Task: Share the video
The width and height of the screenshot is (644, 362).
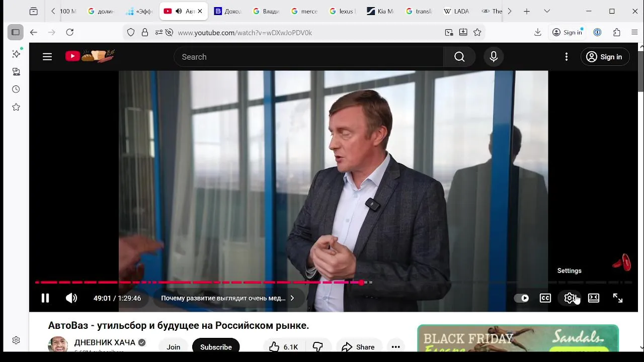Action: 358,347
